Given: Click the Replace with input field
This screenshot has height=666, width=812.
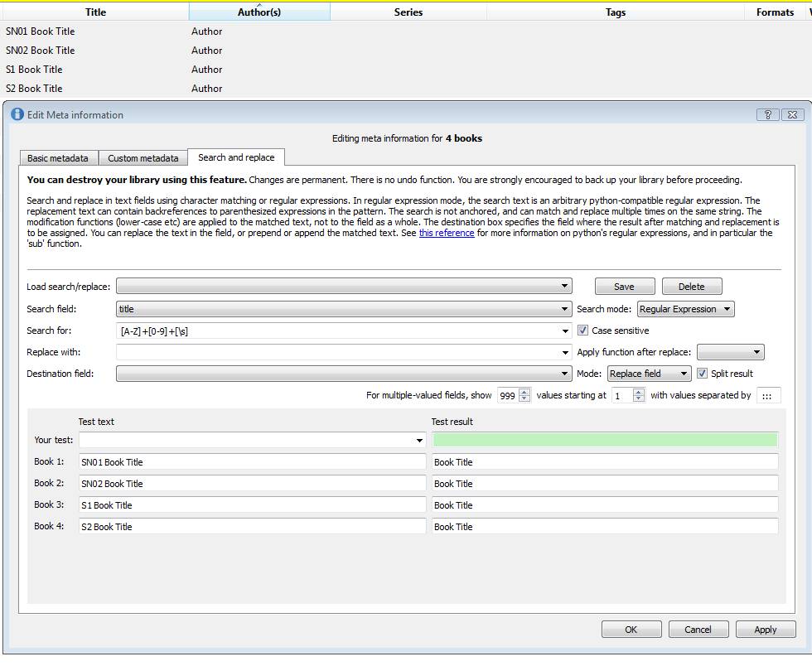Looking at the screenshot, I should pyautogui.click(x=338, y=352).
